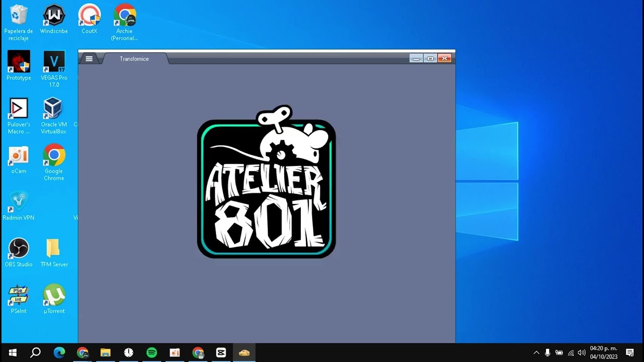The width and height of the screenshot is (644, 362).
Task: Open the clock app in taskbar
Action: (x=129, y=352)
